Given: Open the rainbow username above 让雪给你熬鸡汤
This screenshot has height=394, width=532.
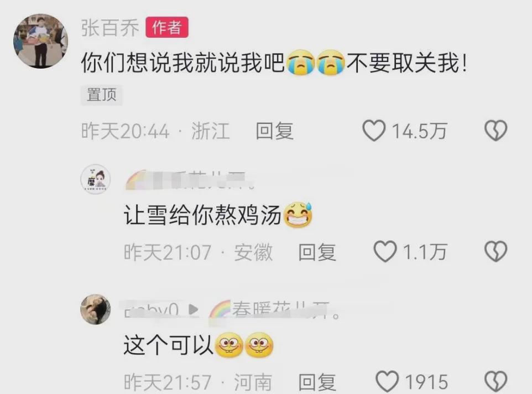Looking at the screenshot, I should click(190, 179).
